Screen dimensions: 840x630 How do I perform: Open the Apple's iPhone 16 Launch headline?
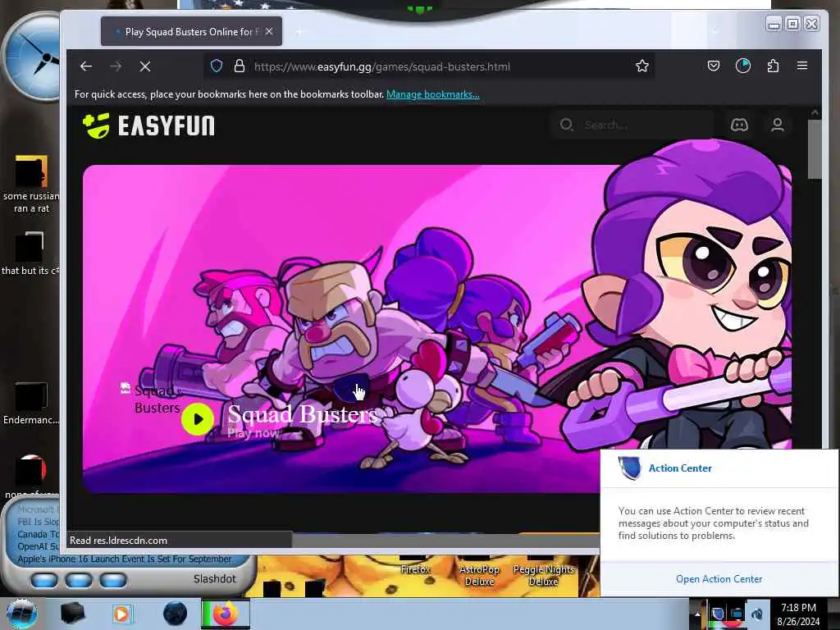tap(125, 559)
